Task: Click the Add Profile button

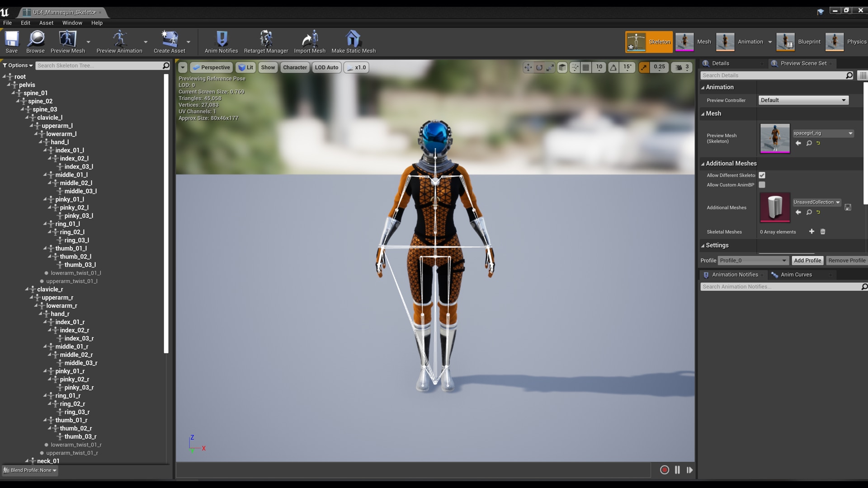Action: [807, 260]
